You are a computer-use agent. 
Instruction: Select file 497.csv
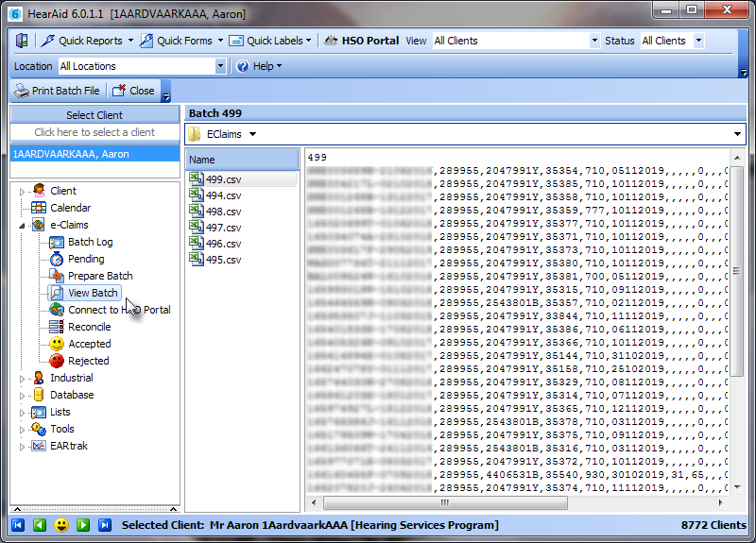point(223,228)
